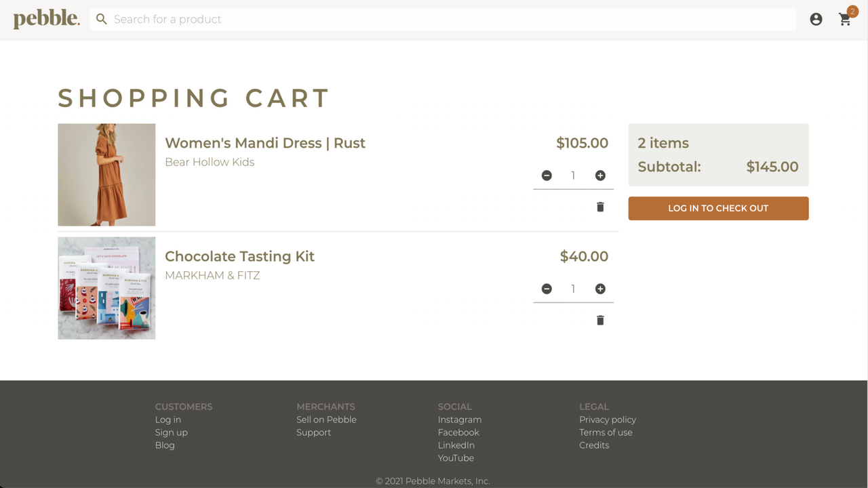Open Chocolate Tasting Kit title link
Image resolution: width=868 pixels, height=488 pixels.
[x=240, y=256]
